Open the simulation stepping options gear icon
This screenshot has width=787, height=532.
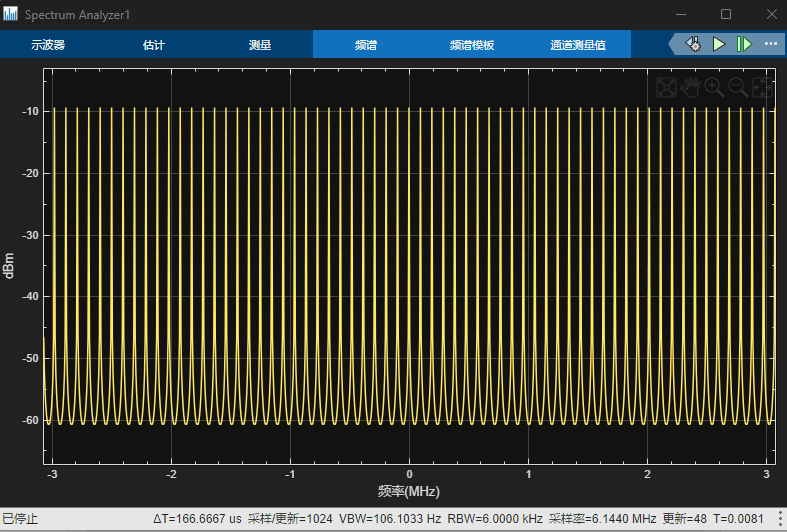694,44
